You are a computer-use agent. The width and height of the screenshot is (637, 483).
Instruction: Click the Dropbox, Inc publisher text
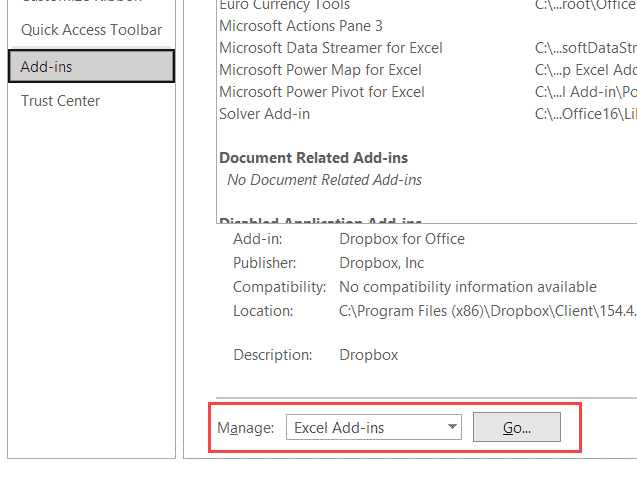point(382,263)
